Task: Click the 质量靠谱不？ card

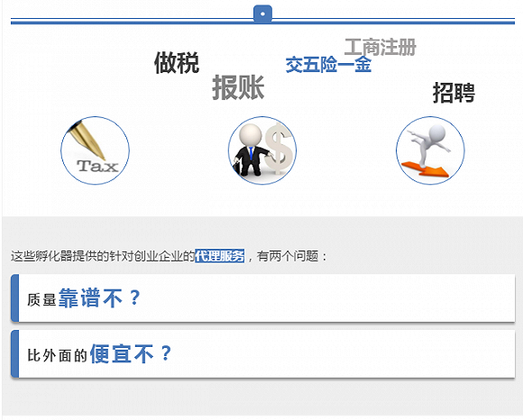Action: 262,298
